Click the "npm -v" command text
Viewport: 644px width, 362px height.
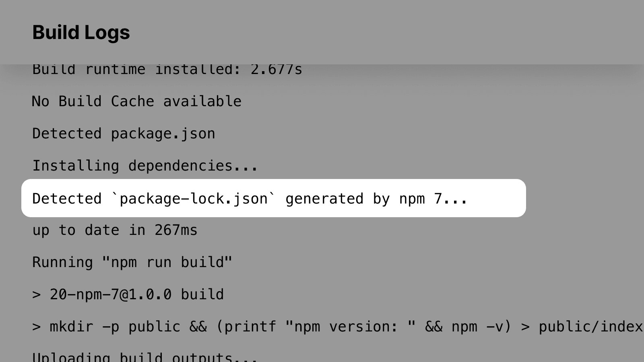click(479, 327)
